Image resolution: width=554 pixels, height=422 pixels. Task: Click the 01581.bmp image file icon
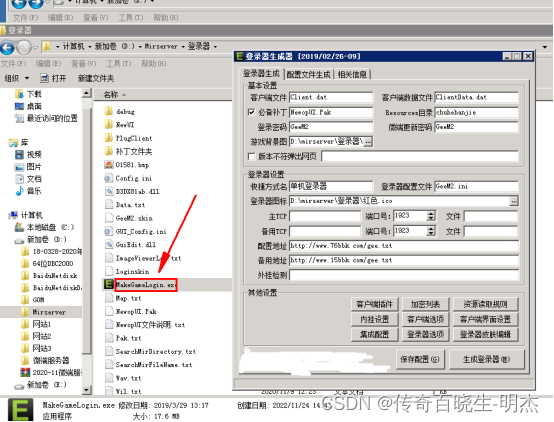pyautogui.click(x=108, y=165)
